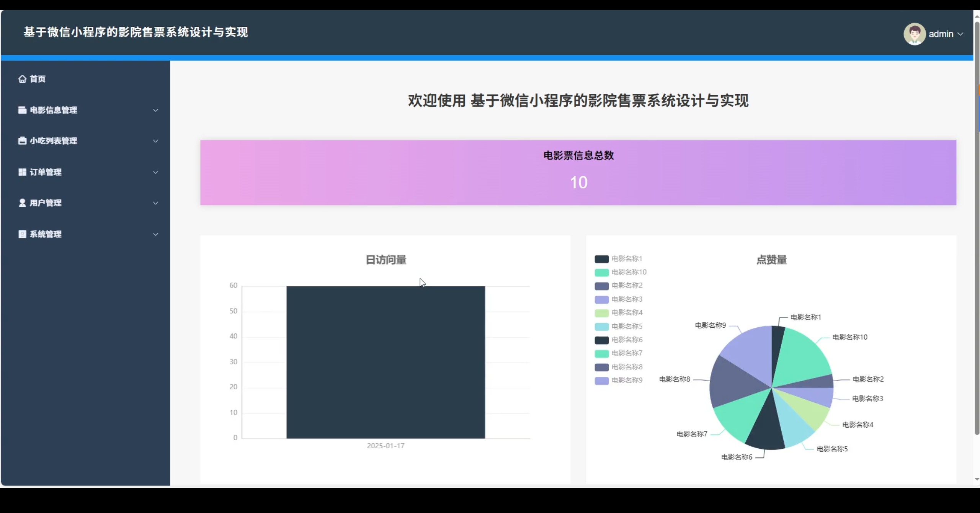The image size is (980, 513).
Task: Click the system title in the header
Action: tap(136, 32)
